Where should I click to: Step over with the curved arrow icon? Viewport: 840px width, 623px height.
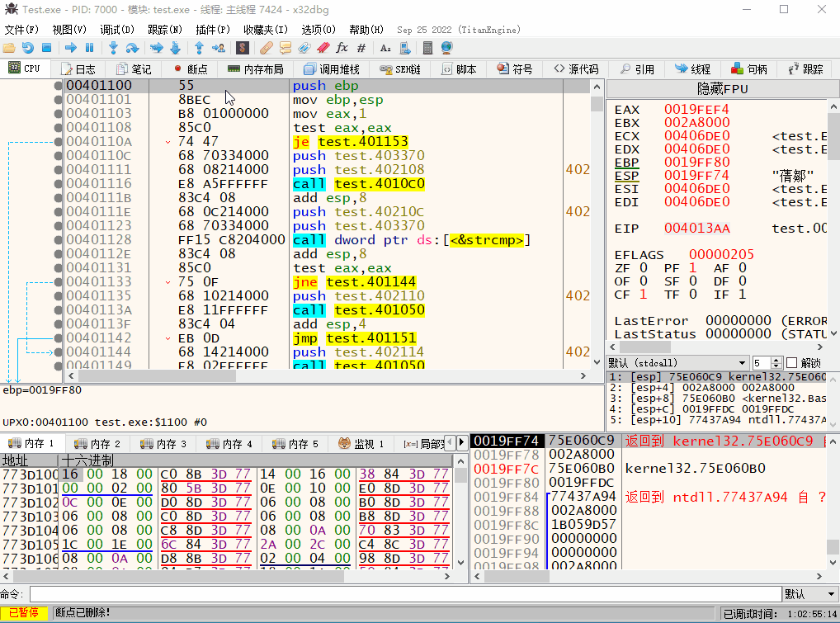tap(132, 47)
